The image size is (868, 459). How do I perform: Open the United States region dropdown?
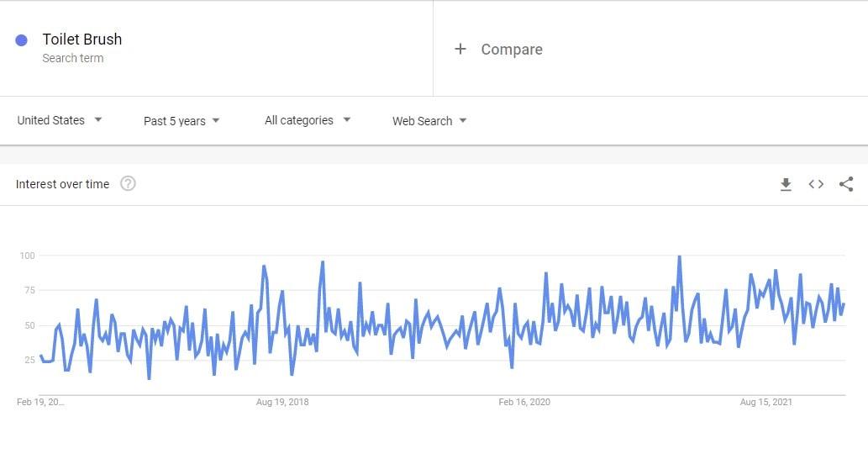[x=59, y=120]
